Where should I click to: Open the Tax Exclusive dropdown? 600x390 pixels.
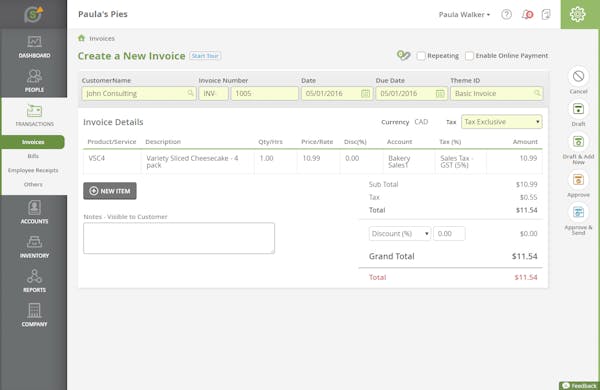pos(502,122)
